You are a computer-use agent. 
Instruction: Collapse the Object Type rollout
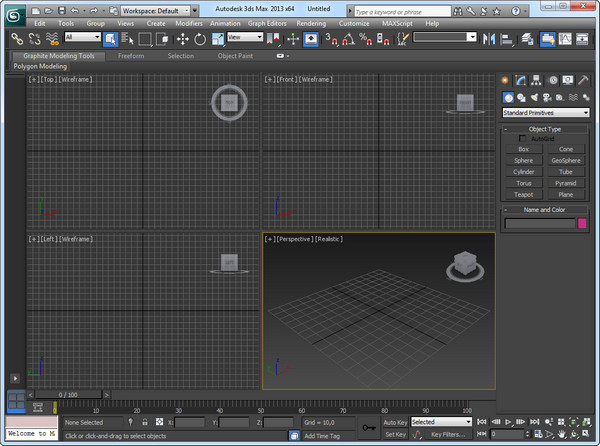[544, 129]
